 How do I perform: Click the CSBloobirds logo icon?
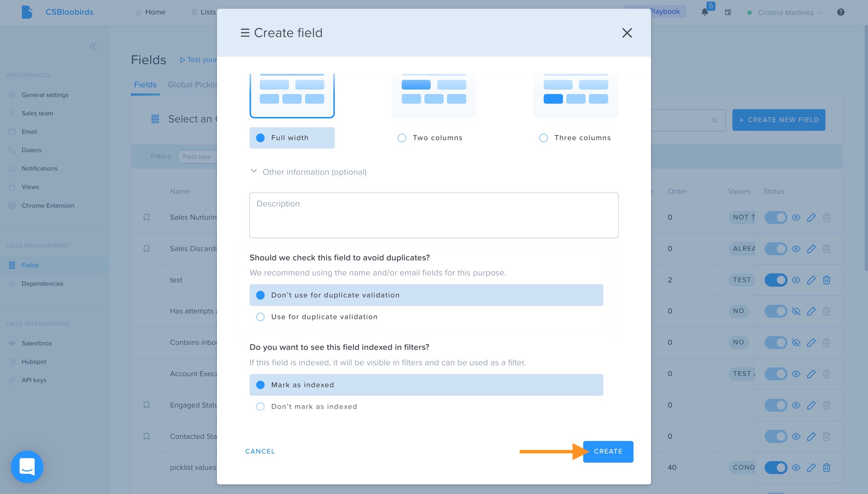(27, 12)
